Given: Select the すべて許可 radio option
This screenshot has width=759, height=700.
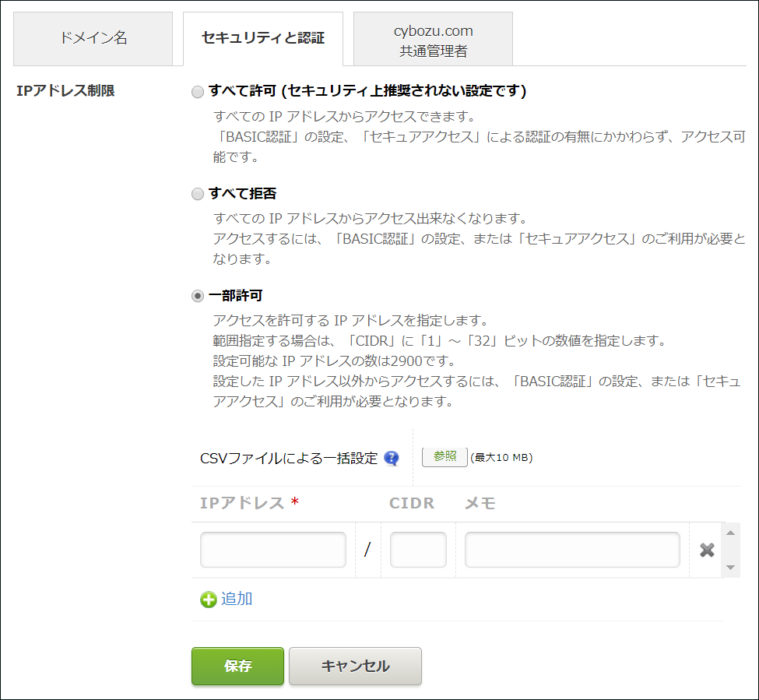Looking at the screenshot, I should [198, 92].
